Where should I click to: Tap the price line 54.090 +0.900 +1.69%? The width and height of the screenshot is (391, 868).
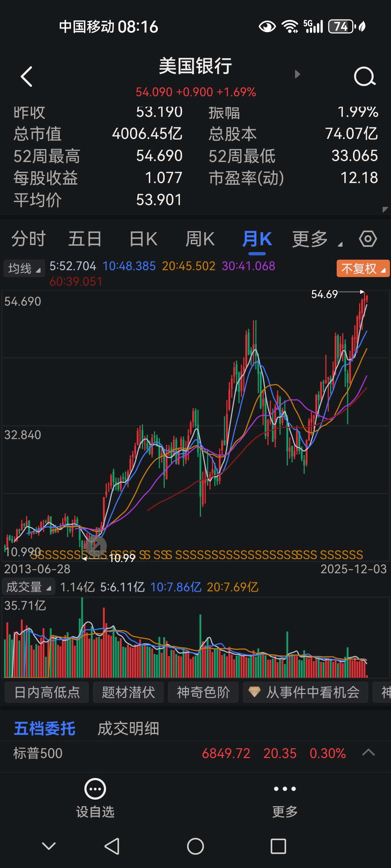pyautogui.click(x=196, y=92)
